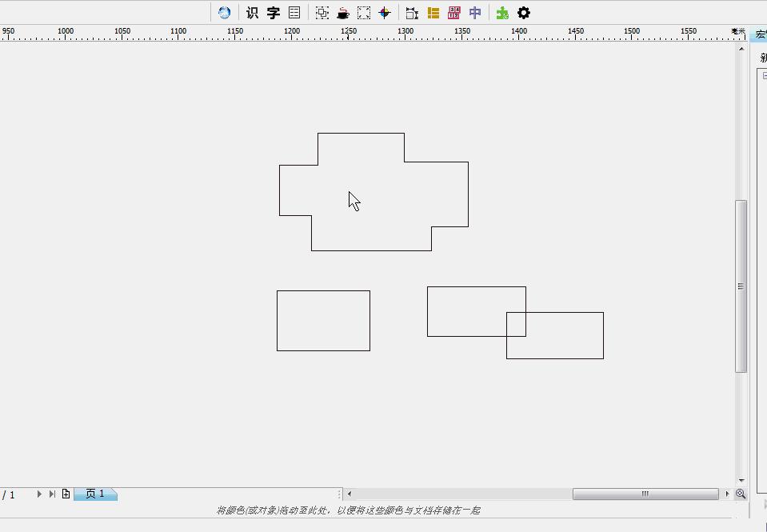Screen dimensions: 767x532
Task: Click the coffee cup toolbar icon
Action: click(342, 12)
